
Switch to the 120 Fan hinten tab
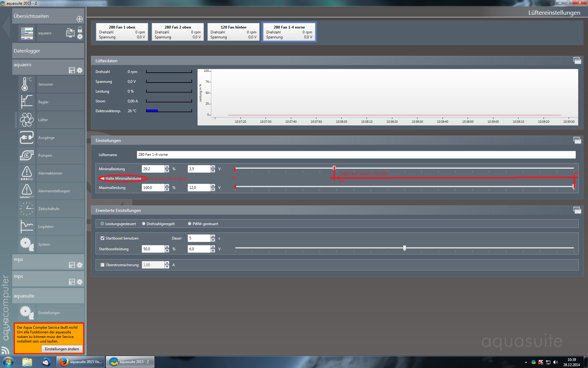click(x=233, y=32)
